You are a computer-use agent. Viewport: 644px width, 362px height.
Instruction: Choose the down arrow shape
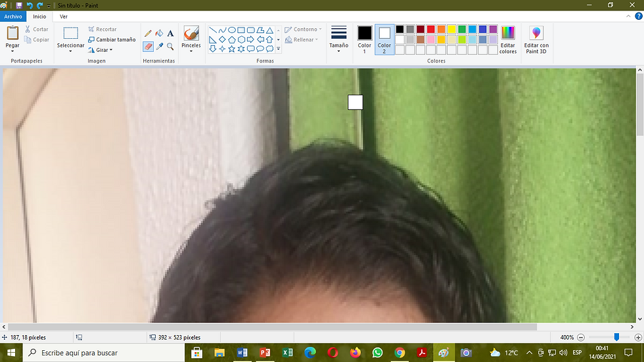point(213,49)
